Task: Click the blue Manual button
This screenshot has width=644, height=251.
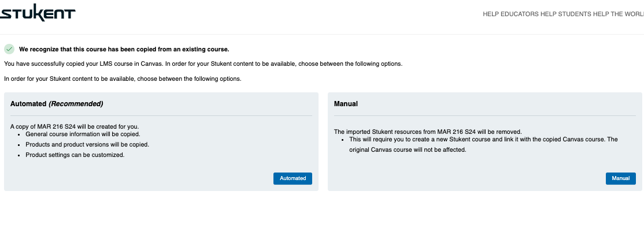Action: pyautogui.click(x=621, y=178)
